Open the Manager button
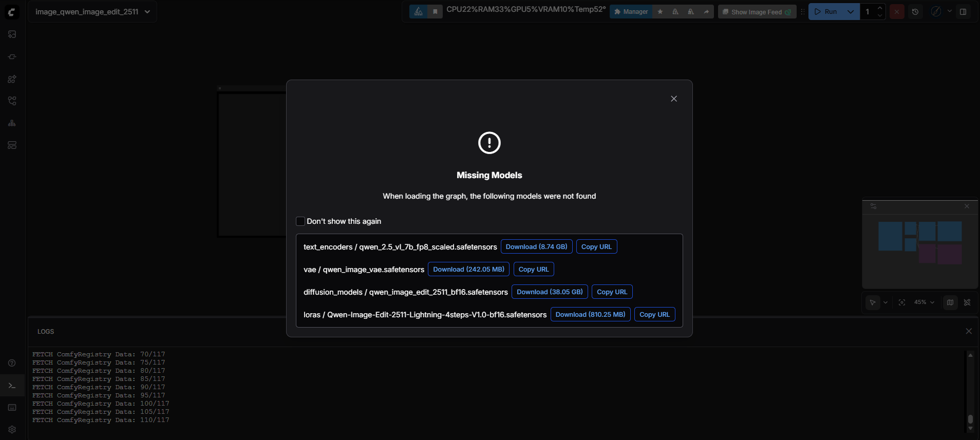This screenshot has height=440, width=980. click(x=631, y=12)
